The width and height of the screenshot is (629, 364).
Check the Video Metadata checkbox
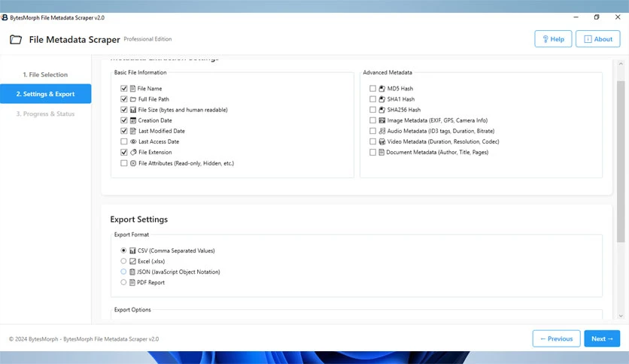(x=372, y=141)
